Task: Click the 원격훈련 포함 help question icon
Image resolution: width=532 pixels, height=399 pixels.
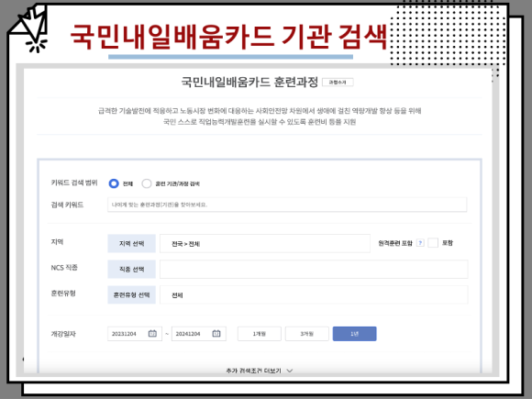Action: pyautogui.click(x=420, y=243)
